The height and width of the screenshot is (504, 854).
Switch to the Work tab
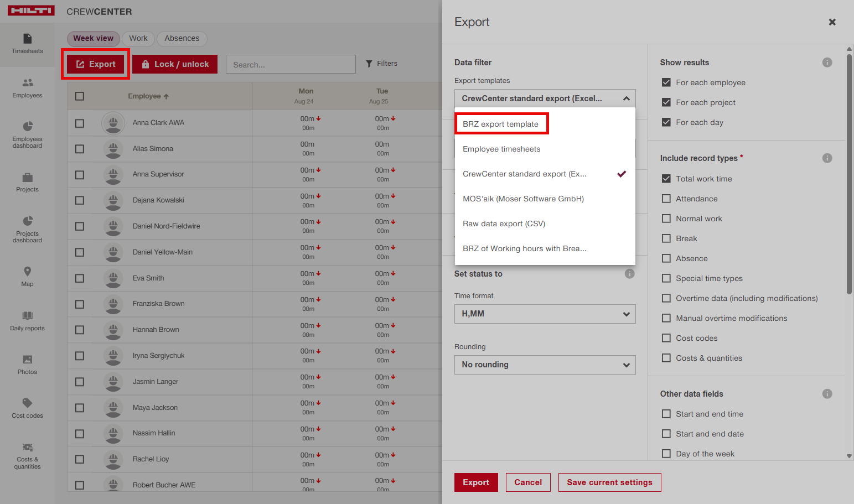pyautogui.click(x=138, y=38)
